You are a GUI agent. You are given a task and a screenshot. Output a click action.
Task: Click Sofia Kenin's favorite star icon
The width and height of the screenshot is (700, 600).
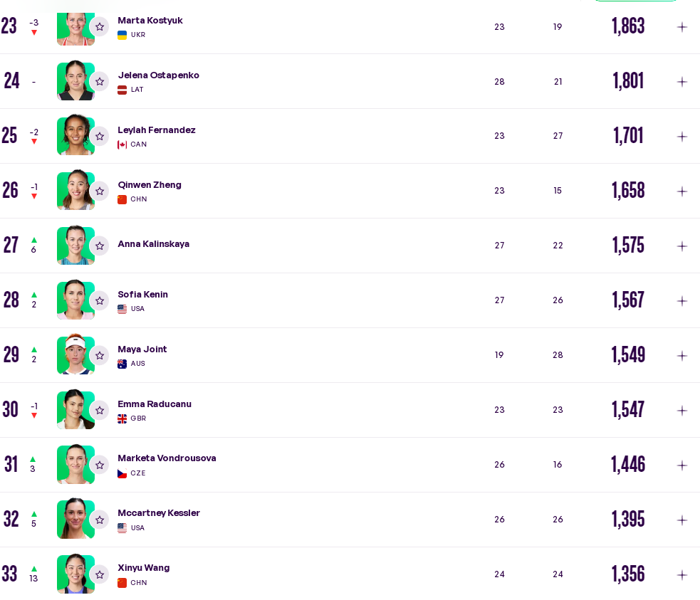pos(100,301)
